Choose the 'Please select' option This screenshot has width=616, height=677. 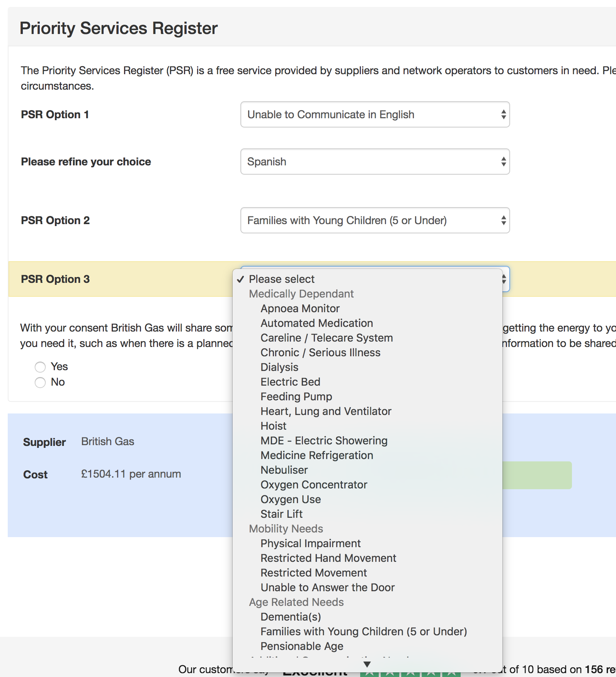tap(368, 279)
